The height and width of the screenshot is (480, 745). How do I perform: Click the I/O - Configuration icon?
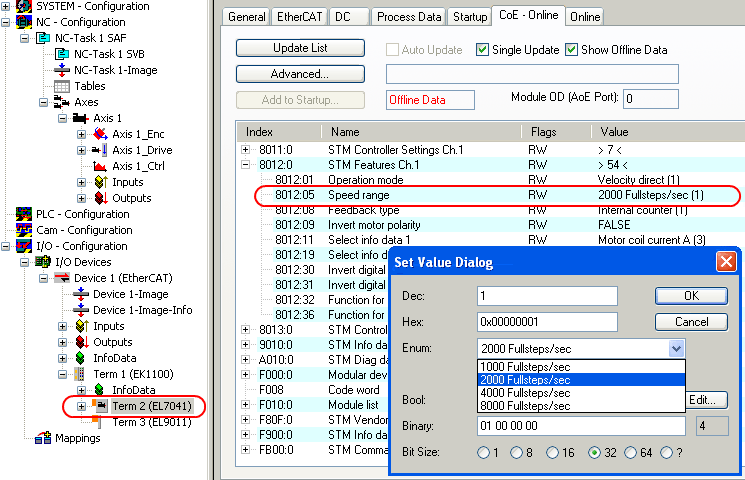(24, 246)
